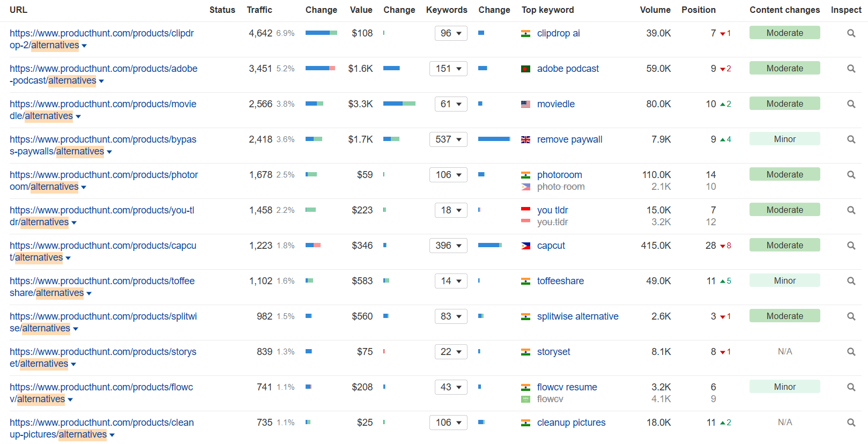This screenshot has width=868, height=444.
Task: Open the URL caret menu for clipdrop-2 alternatives
Action: coord(84,46)
